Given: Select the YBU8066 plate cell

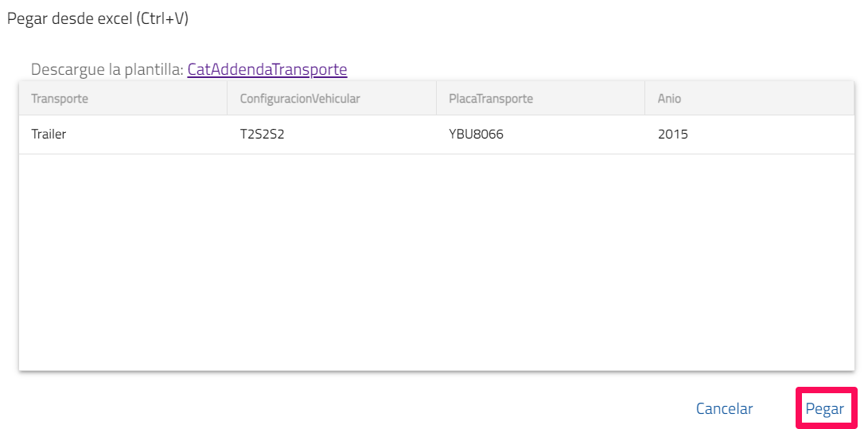Looking at the screenshot, I should 476,135.
